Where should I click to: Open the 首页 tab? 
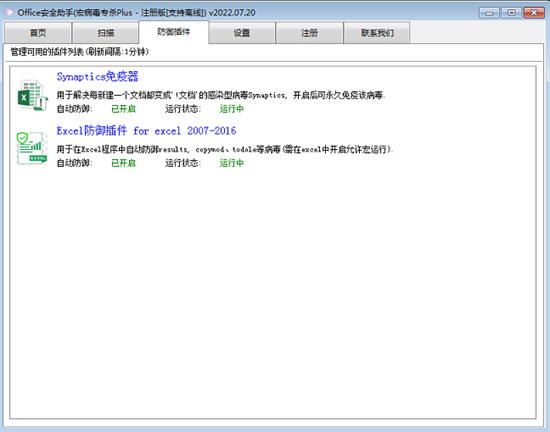[x=38, y=33]
